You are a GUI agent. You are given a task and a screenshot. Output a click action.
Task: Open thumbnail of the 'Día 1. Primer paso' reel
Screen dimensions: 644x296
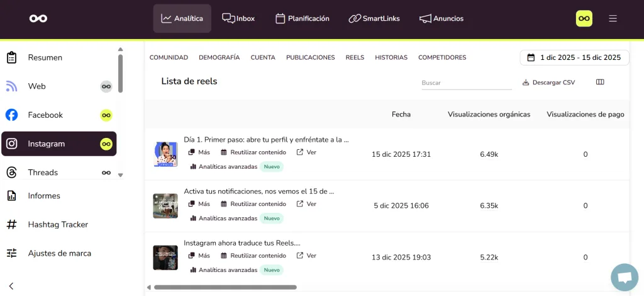tap(165, 154)
